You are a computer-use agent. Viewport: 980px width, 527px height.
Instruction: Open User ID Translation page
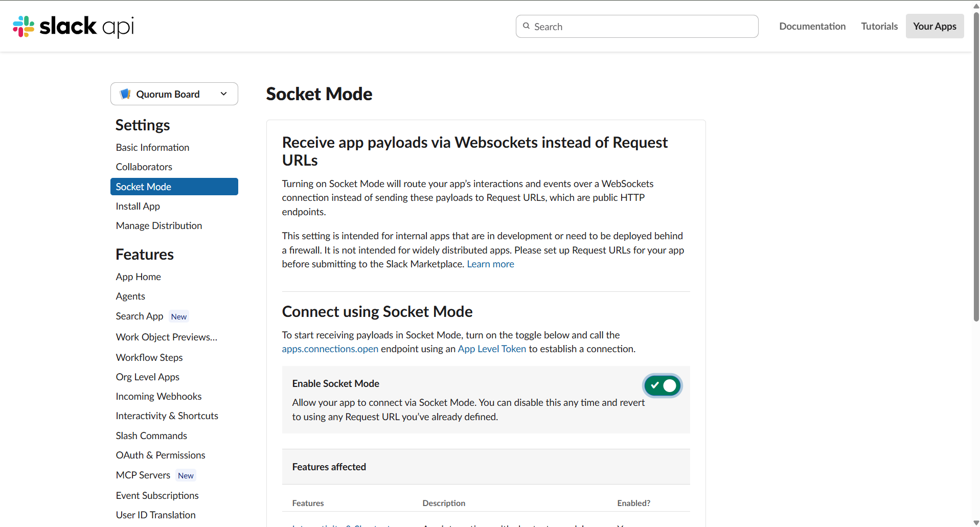(x=156, y=515)
